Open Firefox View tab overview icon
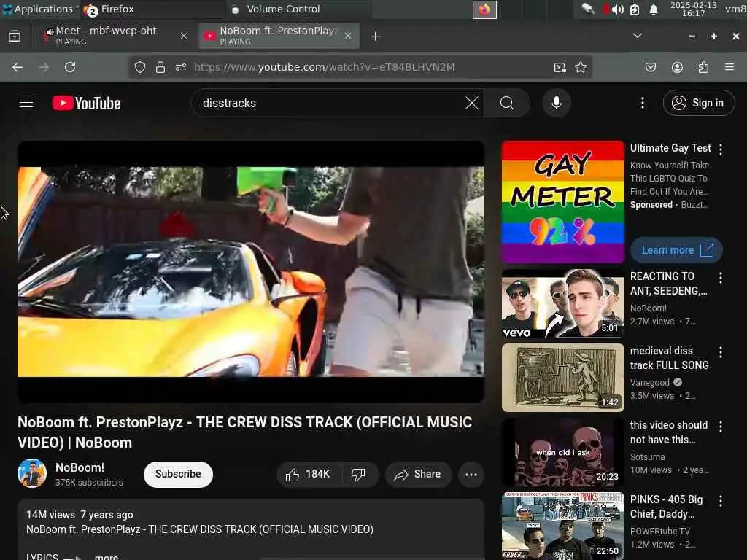 pyautogui.click(x=15, y=36)
